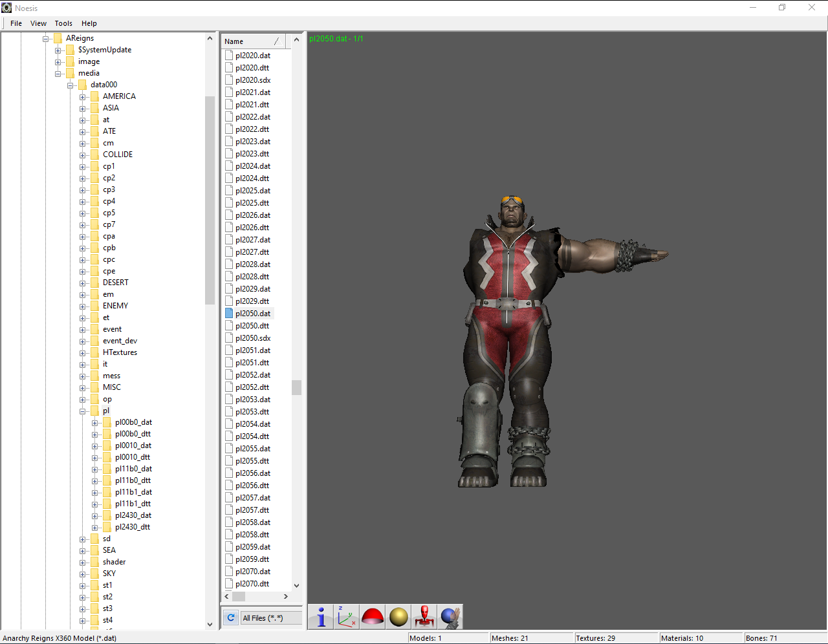Viewport: 828px width, 644px height.
Task: Click file list scroll down arrow
Action: coord(296,586)
